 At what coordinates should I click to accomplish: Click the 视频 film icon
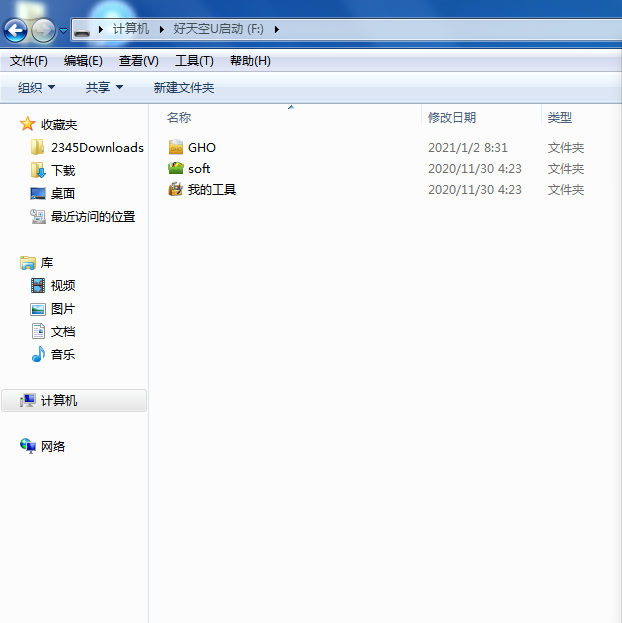tap(38, 285)
